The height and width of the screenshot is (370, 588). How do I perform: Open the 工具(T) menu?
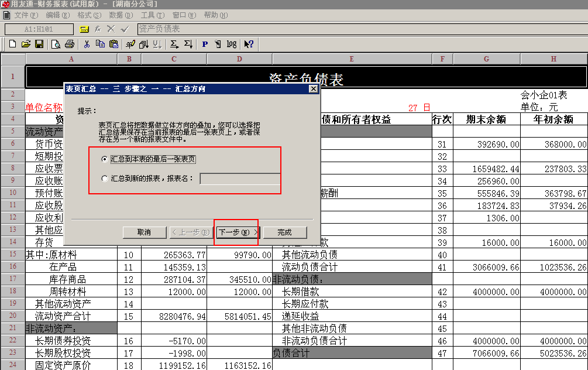pyautogui.click(x=152, y=15)
